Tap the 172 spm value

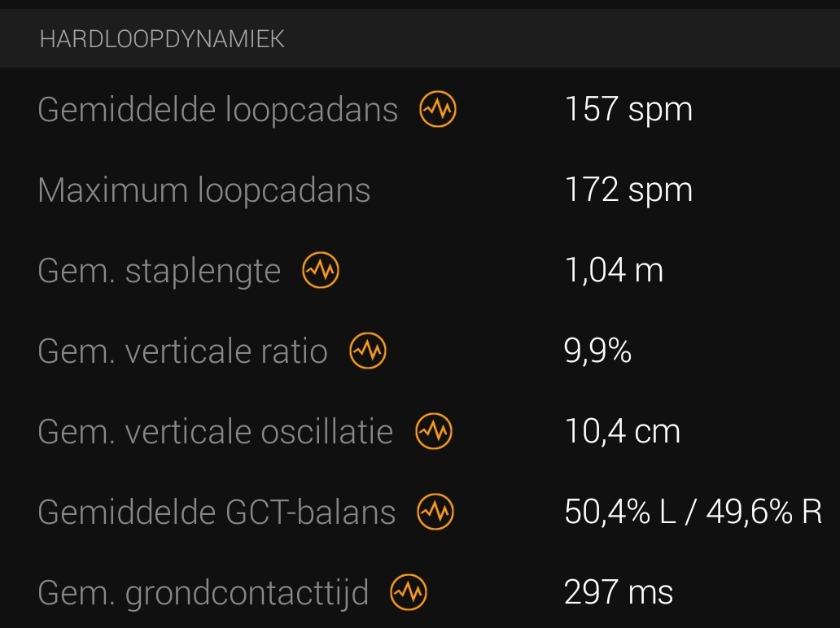coord(628,190)
